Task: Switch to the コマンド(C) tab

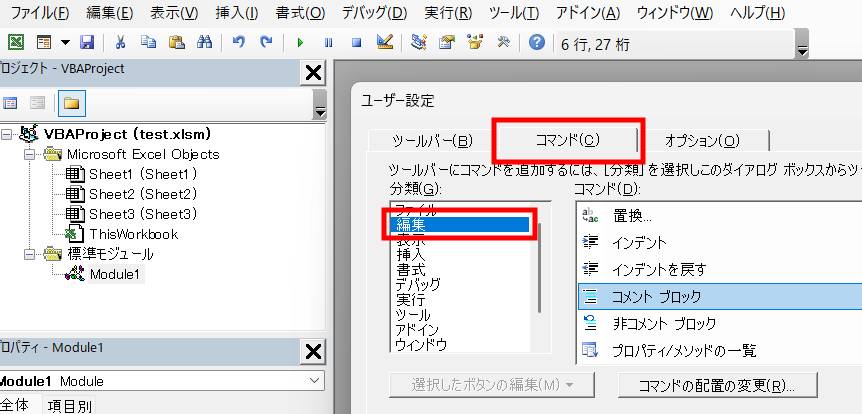Action: (x=566, y=141)
